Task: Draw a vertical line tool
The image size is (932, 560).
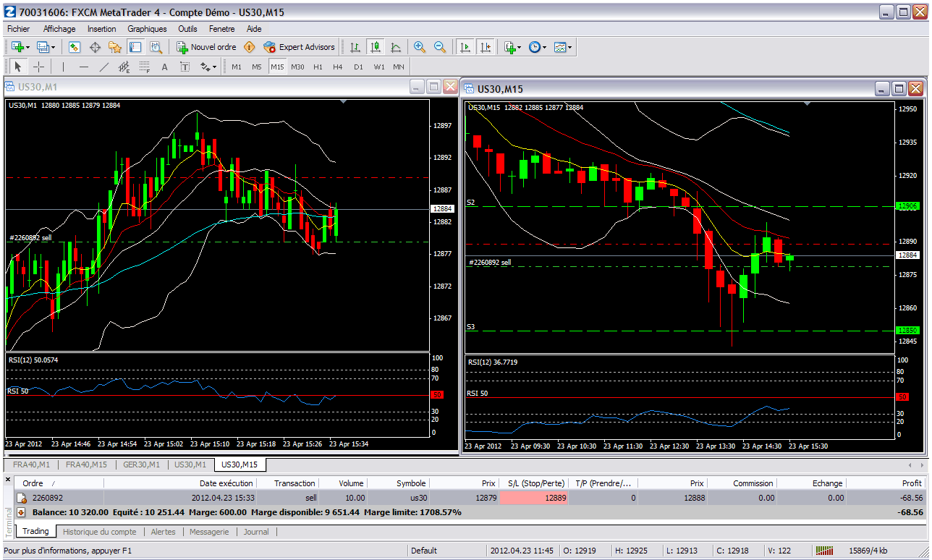Action: pos(64,67)
